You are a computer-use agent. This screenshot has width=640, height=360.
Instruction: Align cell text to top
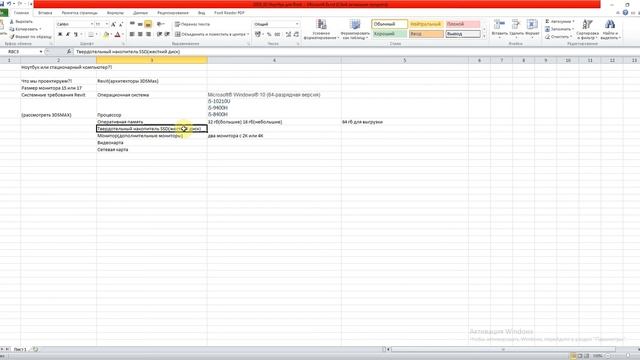pyautogui.click(x=132, y=24)
